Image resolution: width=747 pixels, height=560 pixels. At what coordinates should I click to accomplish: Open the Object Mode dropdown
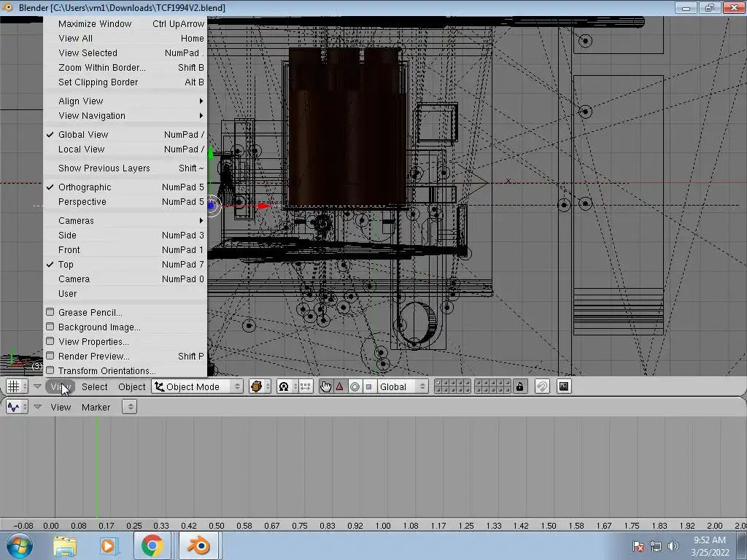pos(198,386)
